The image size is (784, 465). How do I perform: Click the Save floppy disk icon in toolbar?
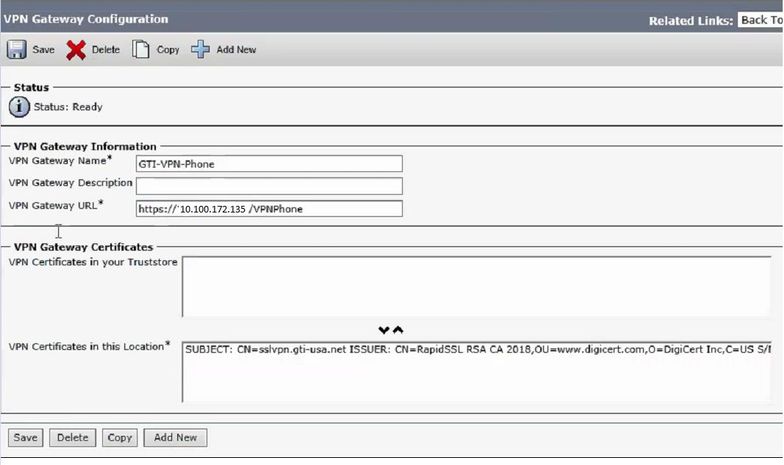pos(16,50)
